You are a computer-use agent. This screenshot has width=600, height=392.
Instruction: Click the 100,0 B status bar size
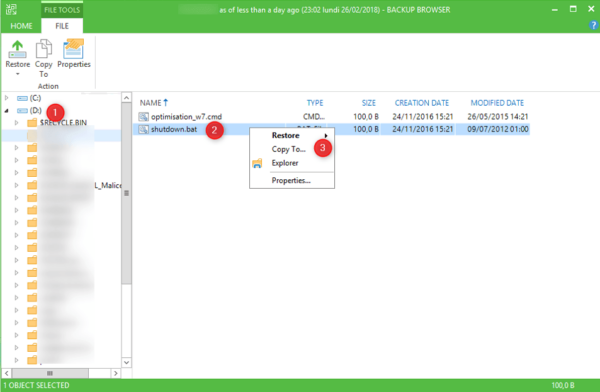click(x=563, y=385)
